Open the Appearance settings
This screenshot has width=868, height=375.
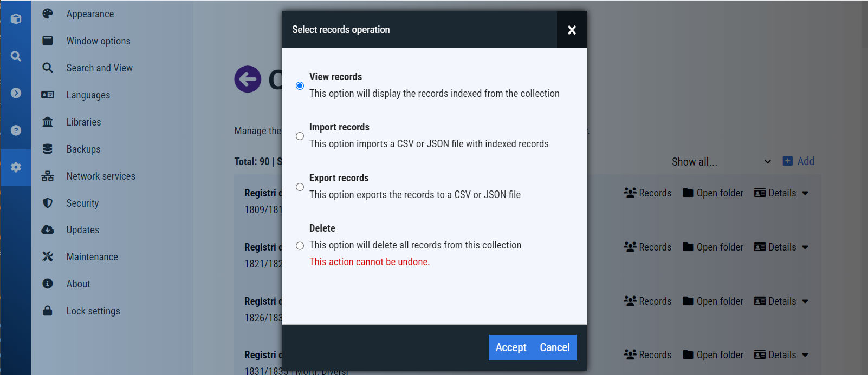click(x=90, y=14)
